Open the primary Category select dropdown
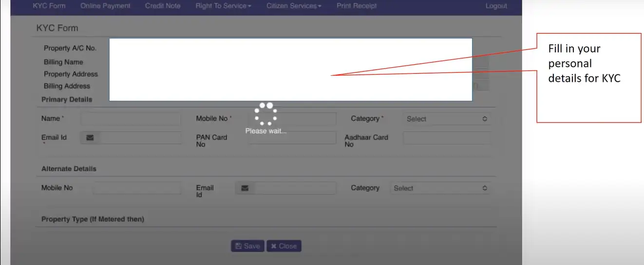644x265 pixels. point(447,119)
